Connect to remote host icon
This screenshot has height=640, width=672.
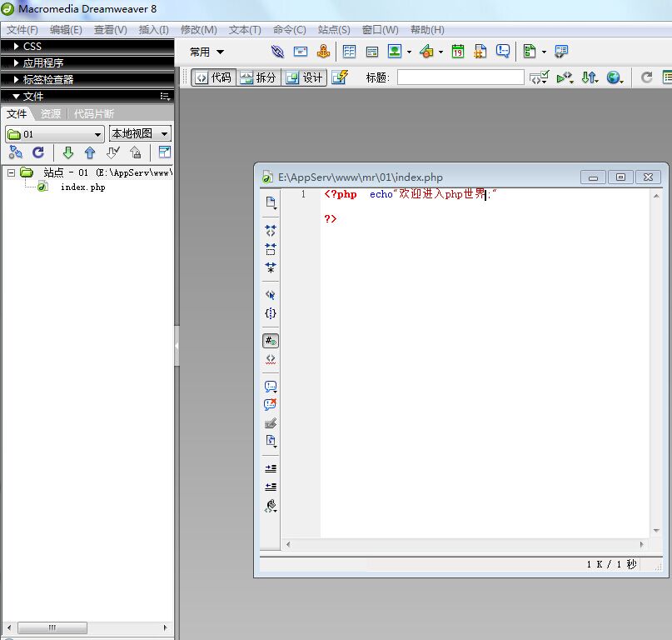point(16,152)
